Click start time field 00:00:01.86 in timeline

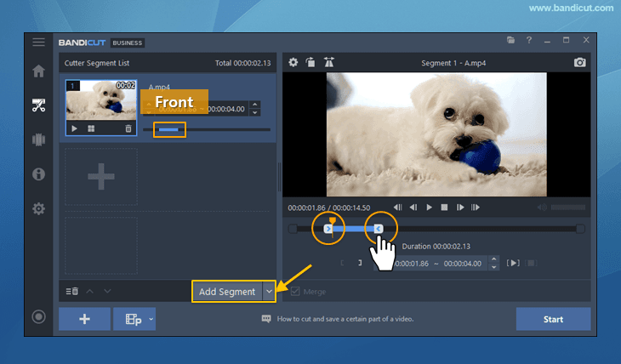click(x=410, y=264)
